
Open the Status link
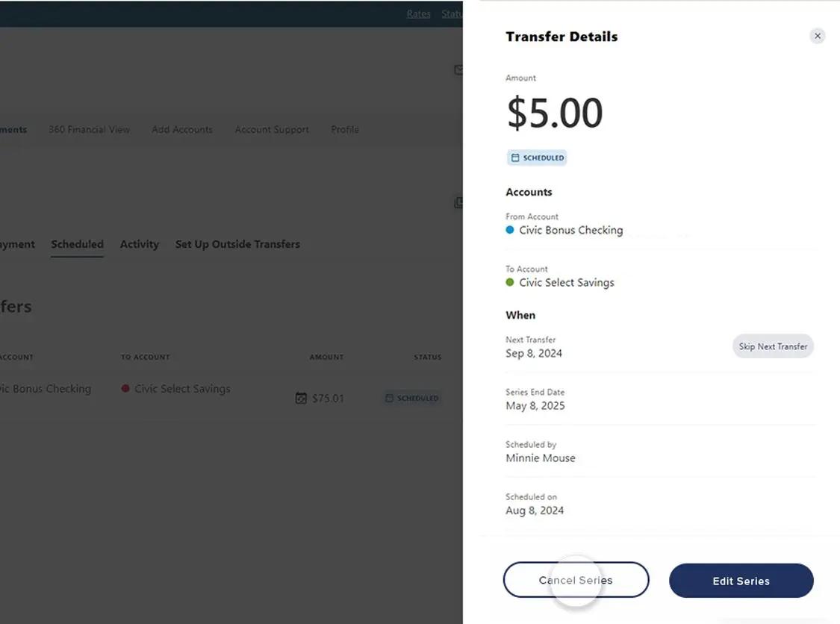click(453, 13)
